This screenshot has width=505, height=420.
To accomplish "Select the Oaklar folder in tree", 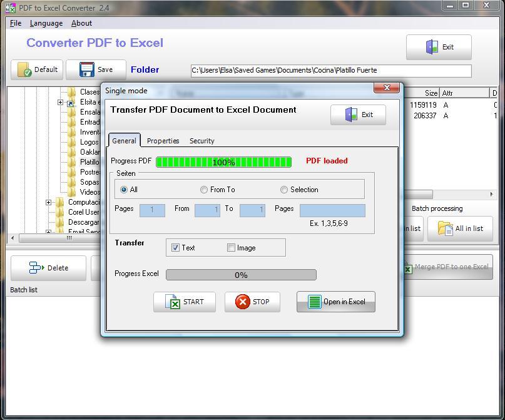I will (90, 152).
